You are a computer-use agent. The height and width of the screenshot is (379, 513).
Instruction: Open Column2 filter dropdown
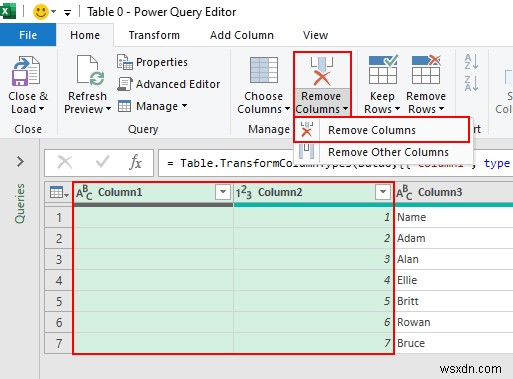383,192
